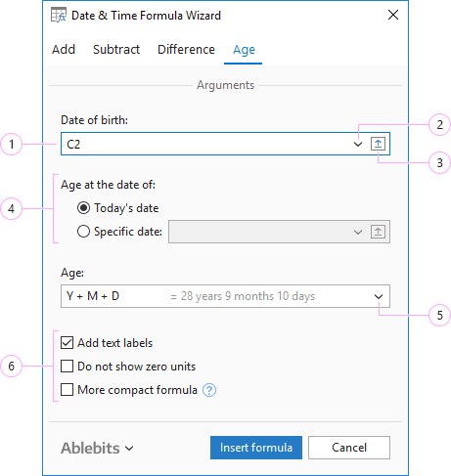
Task: Switch to the Subtract tab
Action: [x=116, y=50]
